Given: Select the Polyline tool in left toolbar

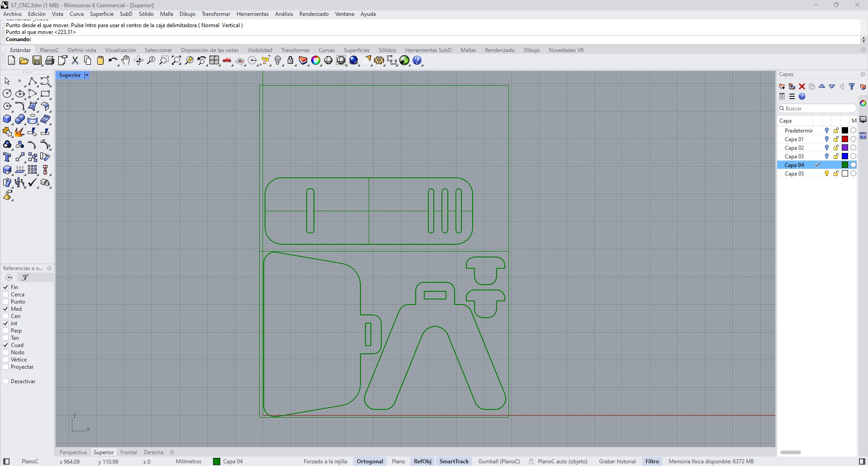Looking at the screenshot, I should click(32, 81).
